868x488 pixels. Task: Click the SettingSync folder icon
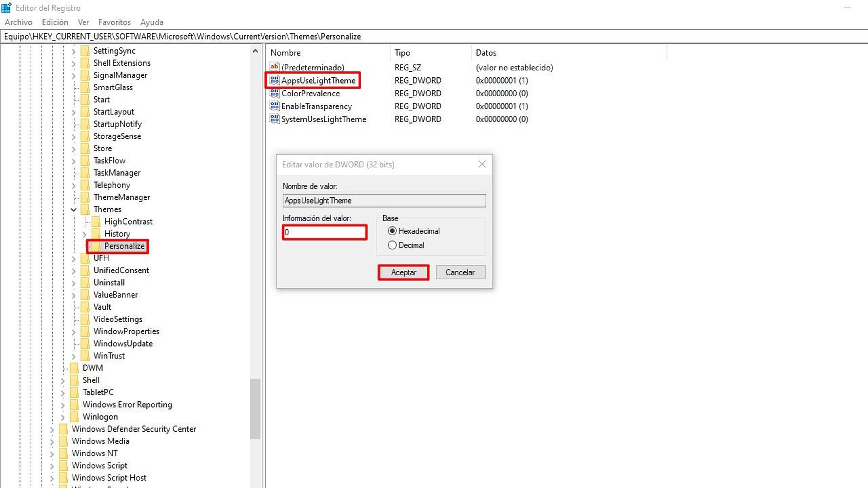click(x=85, y=51)
